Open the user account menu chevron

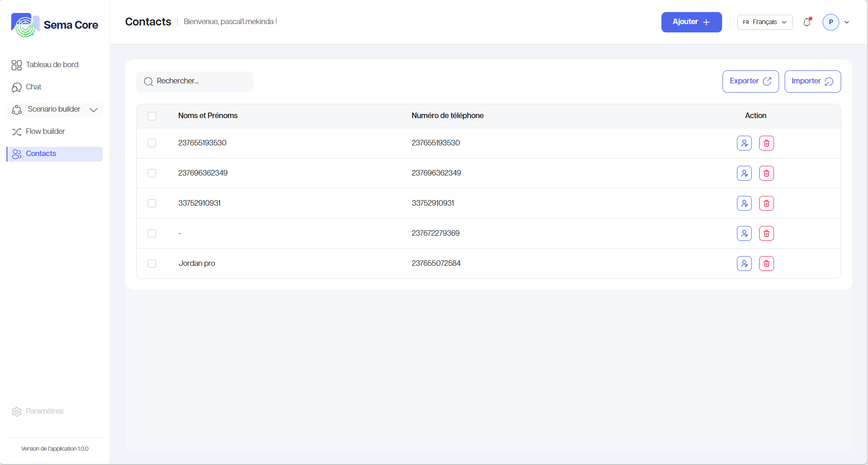[847, 22]
